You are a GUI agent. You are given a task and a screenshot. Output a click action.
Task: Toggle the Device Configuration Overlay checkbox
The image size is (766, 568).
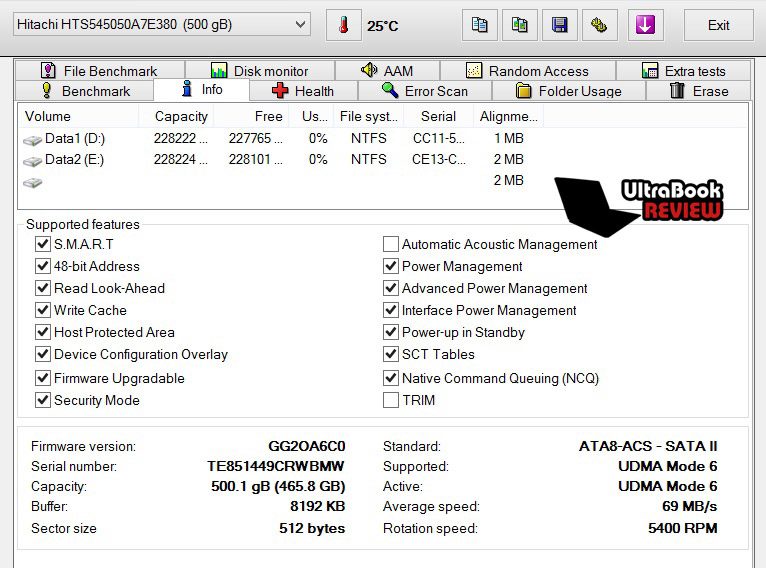43,354
